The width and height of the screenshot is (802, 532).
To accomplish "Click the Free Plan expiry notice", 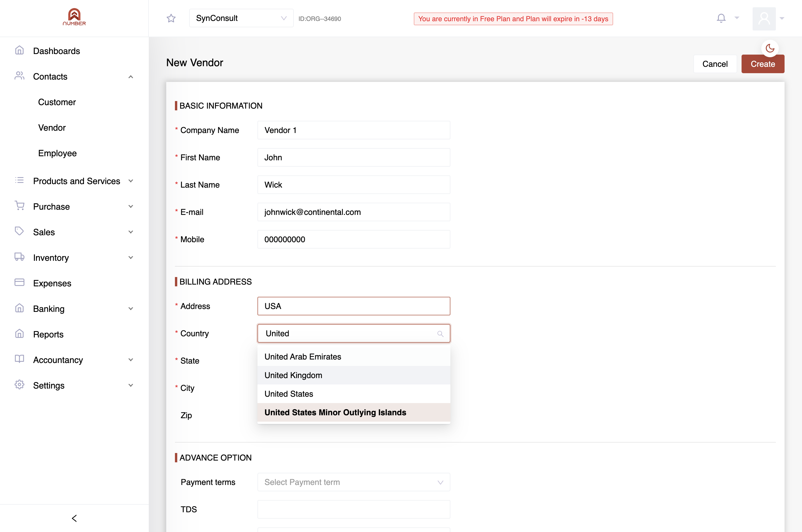I will [x=513, y=19].
